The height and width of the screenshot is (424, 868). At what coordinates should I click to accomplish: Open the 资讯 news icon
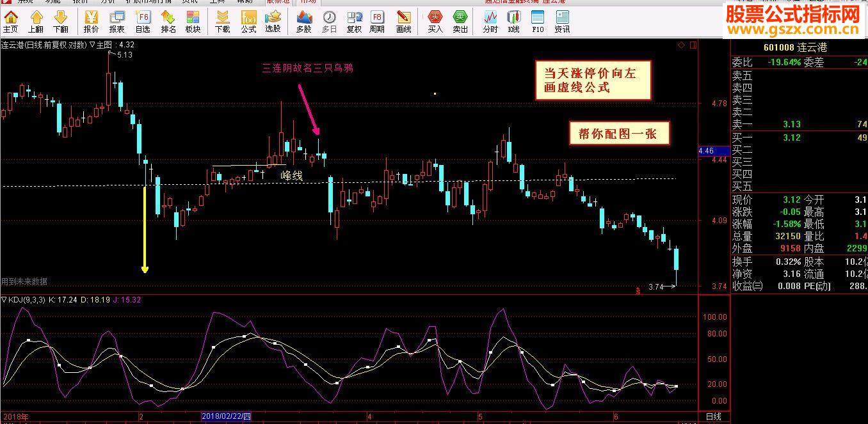[x=562, y=21]
